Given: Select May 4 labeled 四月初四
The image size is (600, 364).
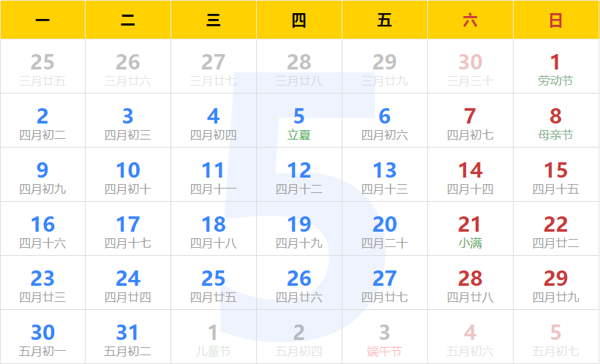Looking at the screenshot, I should pyautogui.click(x=214, y=121).
